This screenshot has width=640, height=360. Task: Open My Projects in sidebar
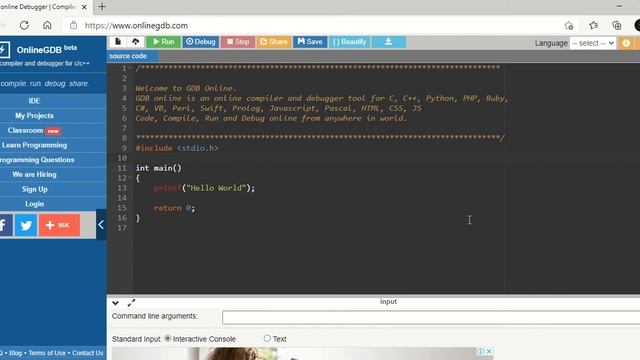[34, 116]
